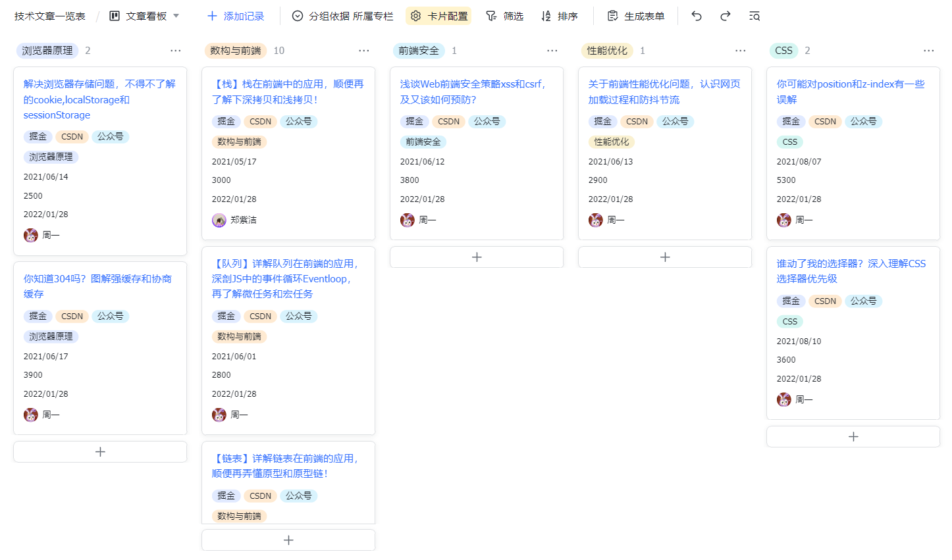Click 周一 avatar on 【队列】card
Screen dimensions: 952x560
219,415
